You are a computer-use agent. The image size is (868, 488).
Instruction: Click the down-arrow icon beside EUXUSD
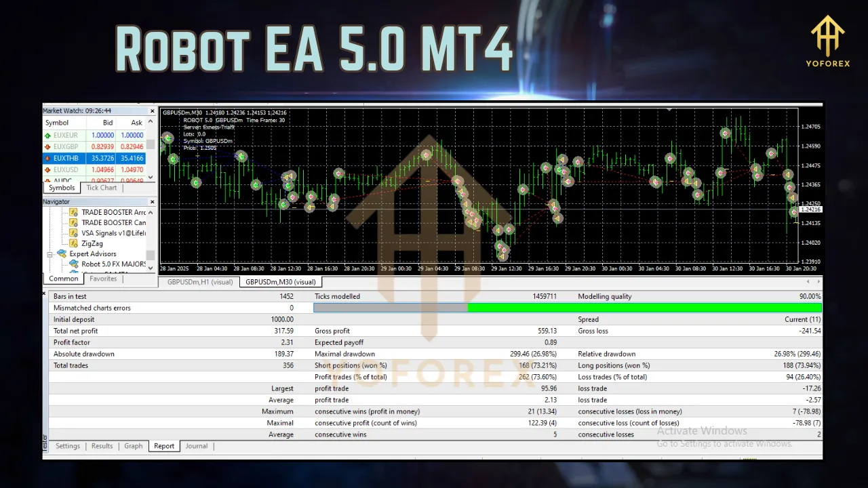[x=48, y=169]
